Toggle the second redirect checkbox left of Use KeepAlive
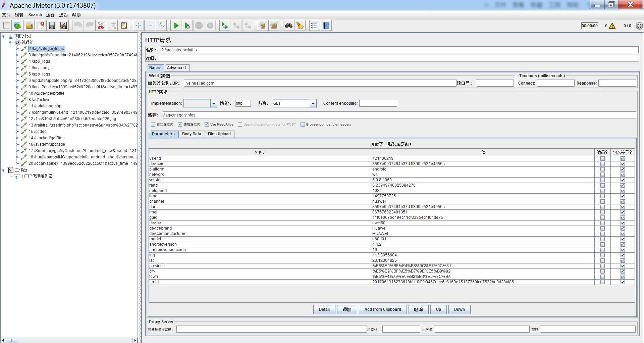Screen dimensions: 644x343 point(180,124)
